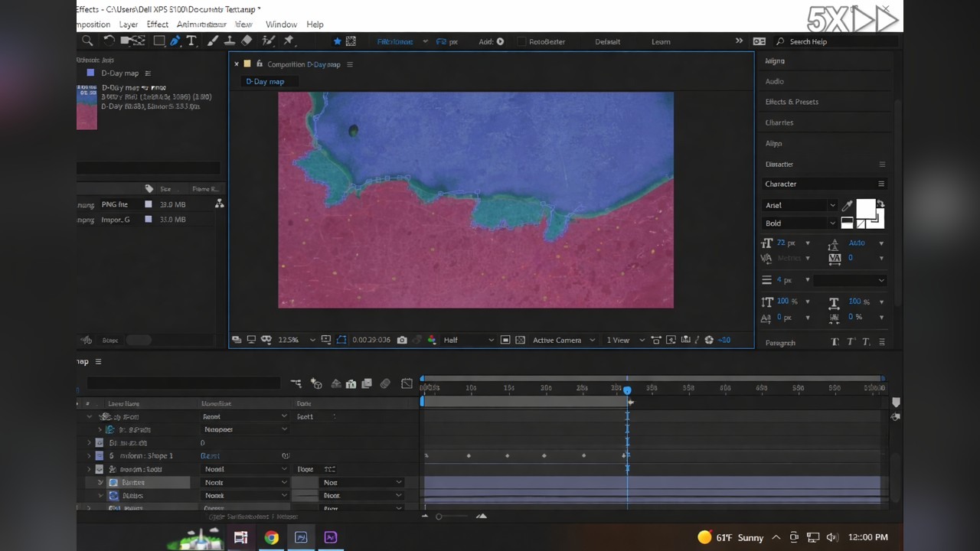
Task: Select the Rectangle shape tool
Action: (159, 41)
